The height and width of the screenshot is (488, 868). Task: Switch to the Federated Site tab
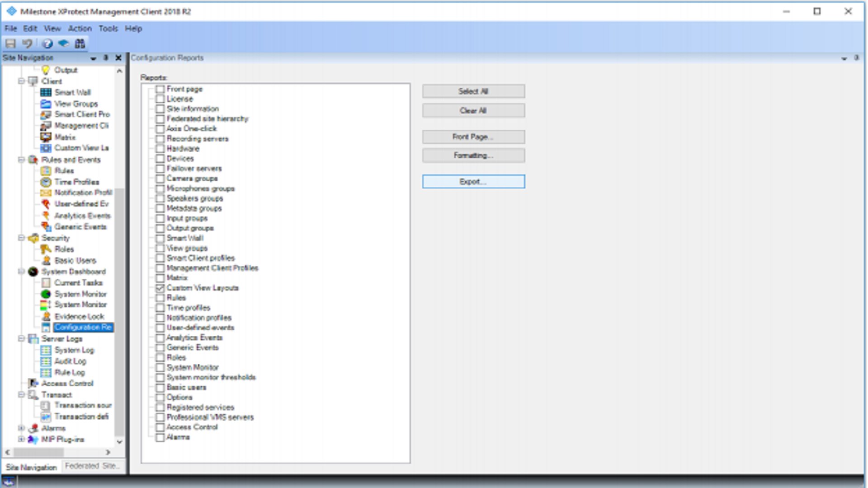click(x=92, y=466)
